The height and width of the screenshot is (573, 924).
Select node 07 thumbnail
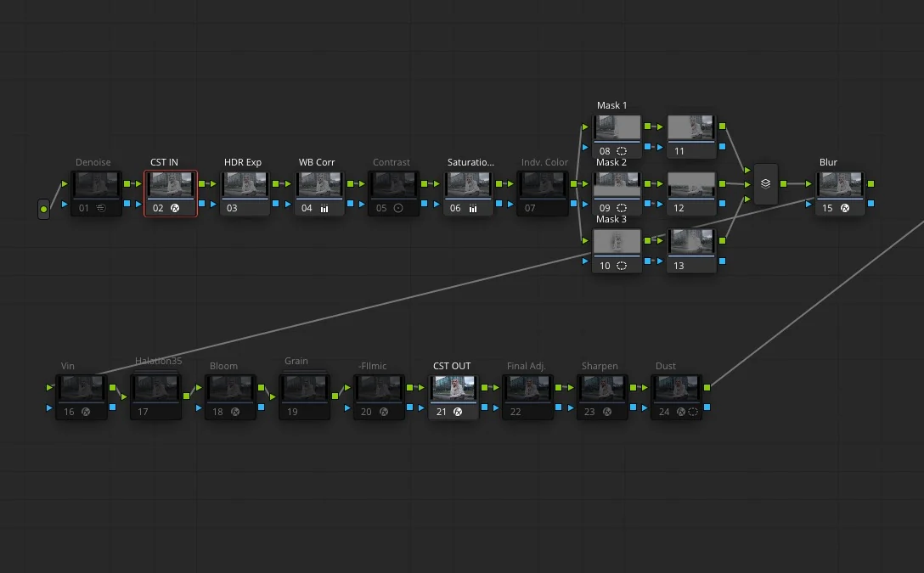point(542,185)
